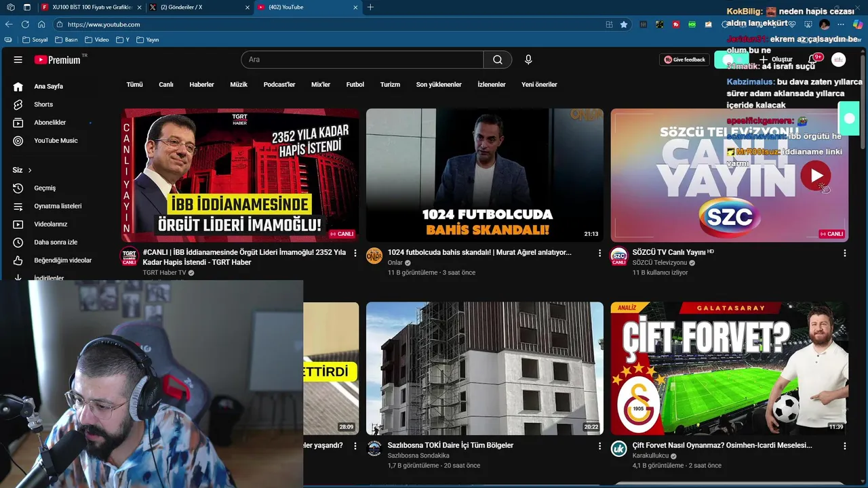Open the TGRT Haber TV channel avatar
The width and height of the screenshot is (868, 488).
click(x=129, y=256)
